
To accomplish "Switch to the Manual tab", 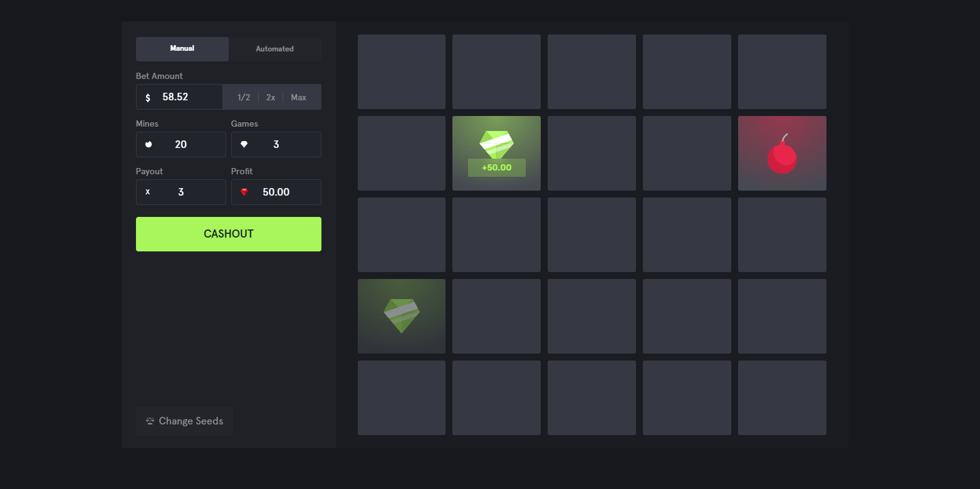I will click(182, 49).
